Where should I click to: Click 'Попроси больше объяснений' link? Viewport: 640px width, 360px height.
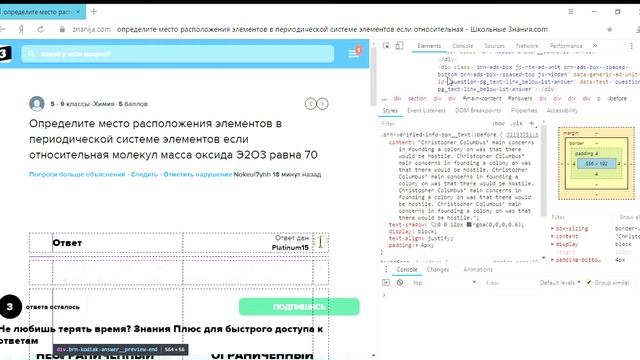pyautogui.click(x=77, y=174)
